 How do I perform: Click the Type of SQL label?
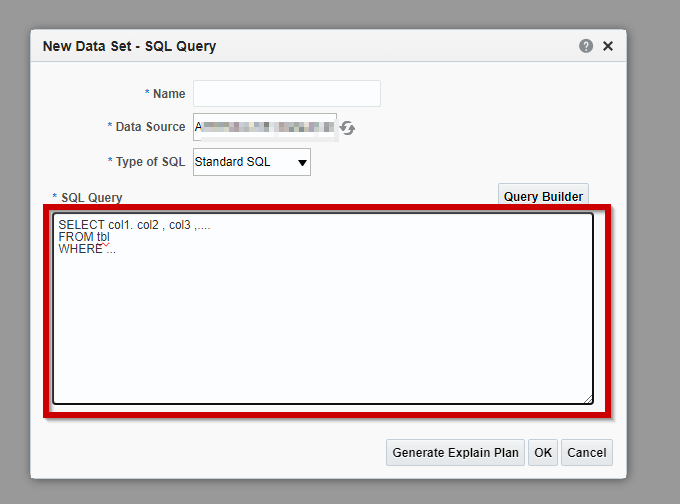[x=149, y=162]
